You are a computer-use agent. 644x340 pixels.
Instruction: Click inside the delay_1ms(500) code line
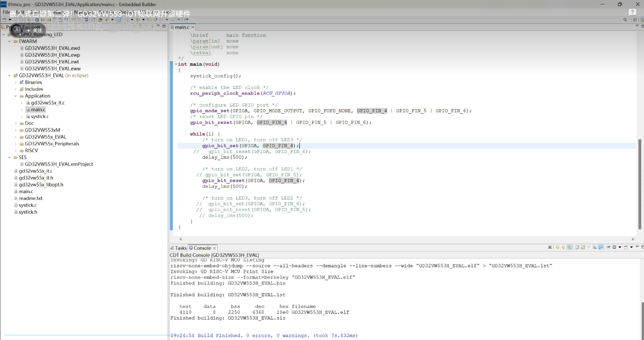[x=224, y=157]
